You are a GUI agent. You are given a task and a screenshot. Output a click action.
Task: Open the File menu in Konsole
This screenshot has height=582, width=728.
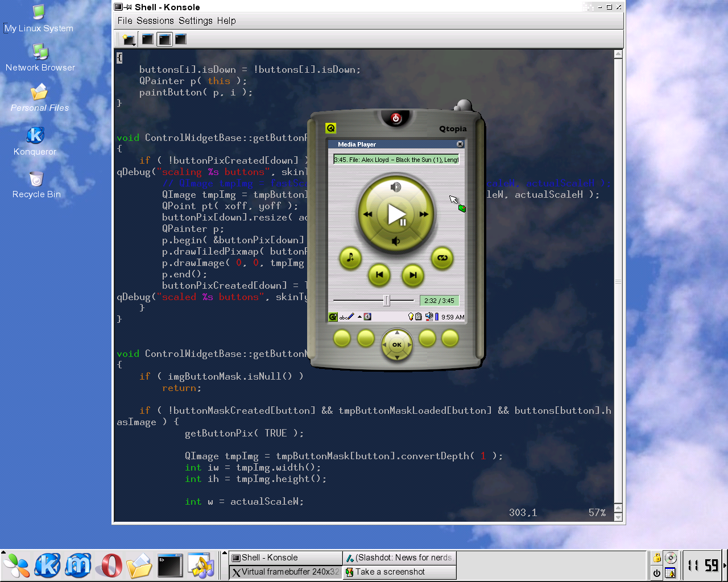(x=125, y=21)
